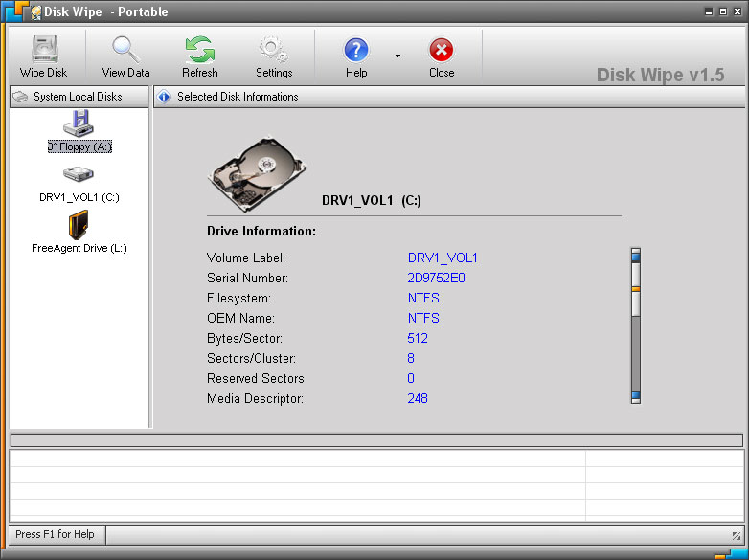749x560 pixels.
Task: Click the Serial Number: field name
Action: click(x=247, y=278)
